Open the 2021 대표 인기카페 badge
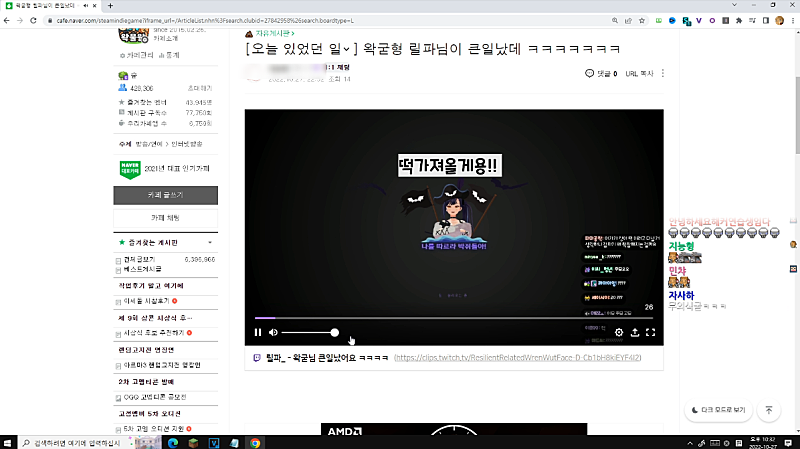800x449 pixels. (165, 169)
